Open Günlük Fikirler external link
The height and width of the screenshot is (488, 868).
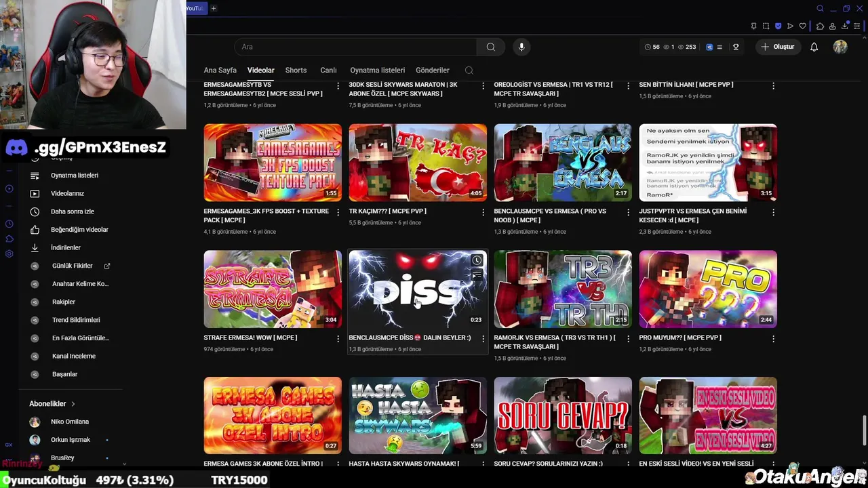click(x=106, y=266)
